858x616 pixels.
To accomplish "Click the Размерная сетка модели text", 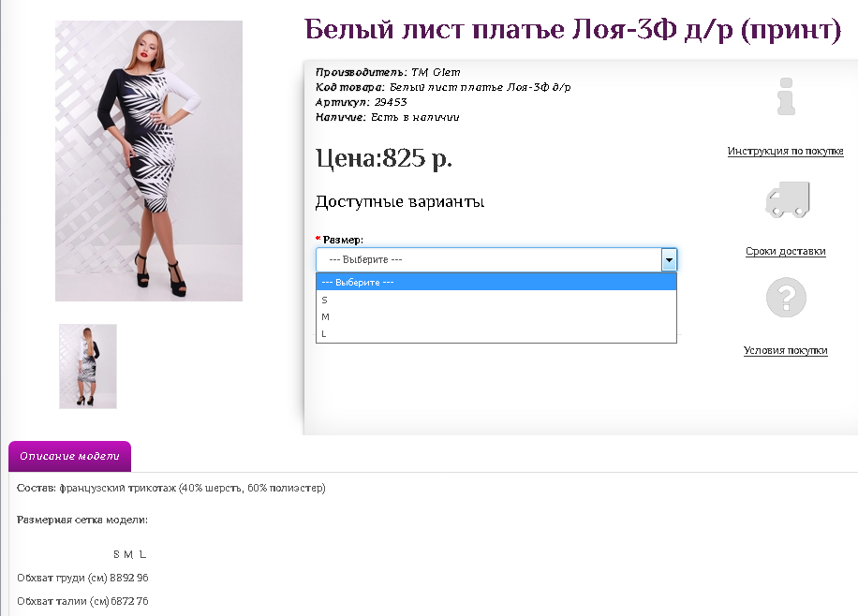I will click(82, 520).
